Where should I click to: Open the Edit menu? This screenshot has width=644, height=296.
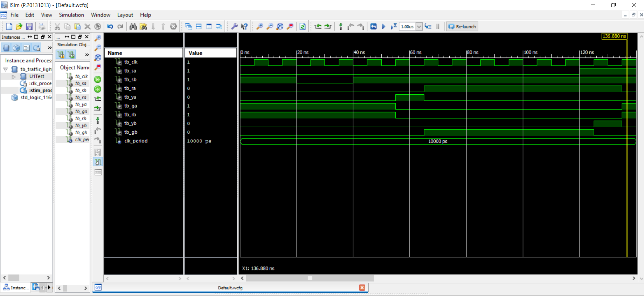pos(30,15)
